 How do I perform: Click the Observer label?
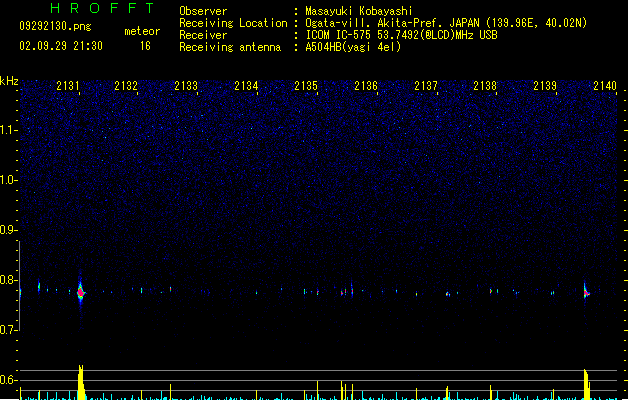[203, 11]
